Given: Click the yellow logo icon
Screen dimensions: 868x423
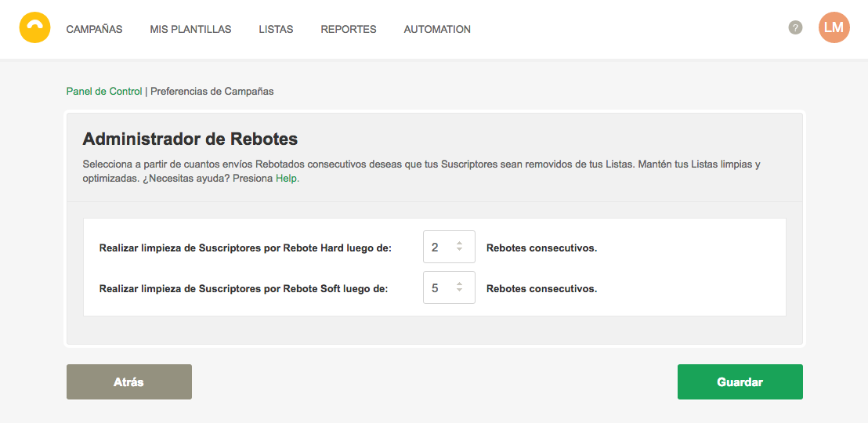Looking at the screenshot, I should 34,28.
